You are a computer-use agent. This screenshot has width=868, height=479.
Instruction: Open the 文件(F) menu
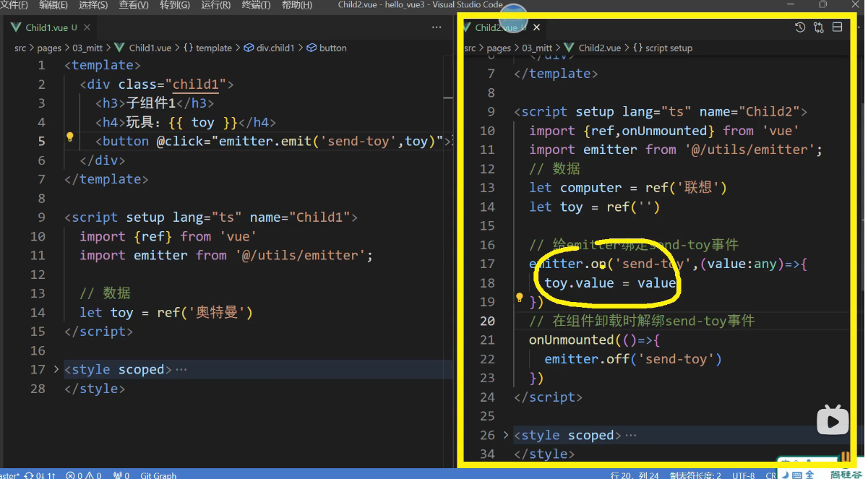click(x=14, y=5)
